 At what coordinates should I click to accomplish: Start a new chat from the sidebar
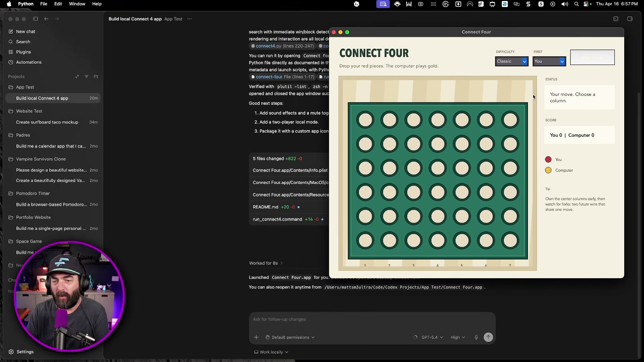pyautogui.click(x=25, y=32)
